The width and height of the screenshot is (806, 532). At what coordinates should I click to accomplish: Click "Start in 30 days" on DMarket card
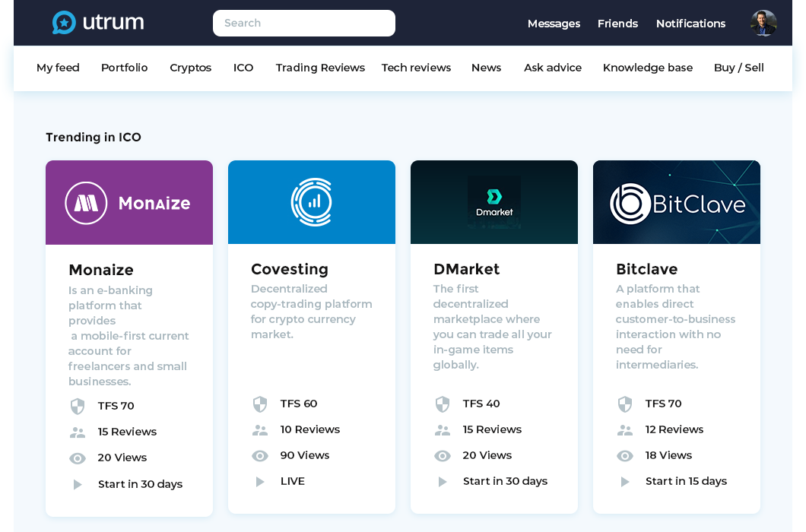(x=506, y=482)
